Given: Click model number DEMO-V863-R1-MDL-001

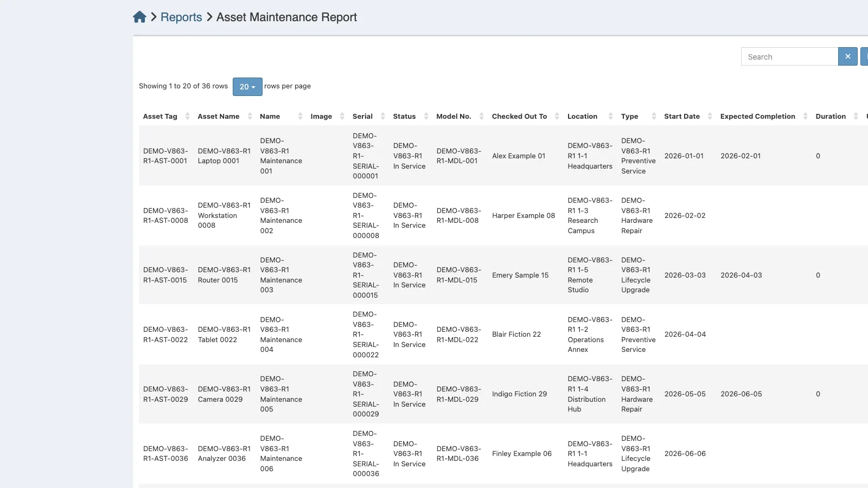Looking at the screenshot, I should (x=458, y=156).
